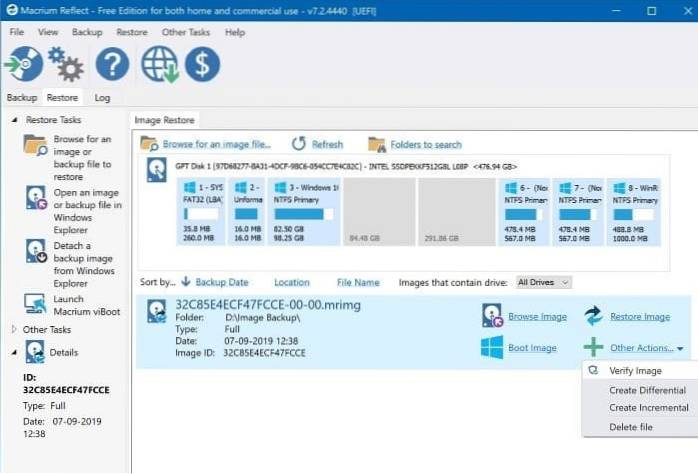Viewport: 698px width, 474px height.
Task: Switch to the Log tab
Action: (x=102, y=98)
